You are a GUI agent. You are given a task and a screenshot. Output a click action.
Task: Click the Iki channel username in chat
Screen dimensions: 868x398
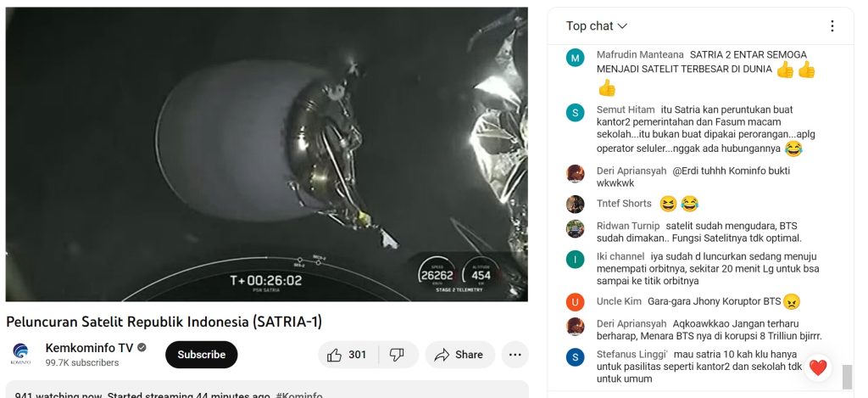coord(620,256)
